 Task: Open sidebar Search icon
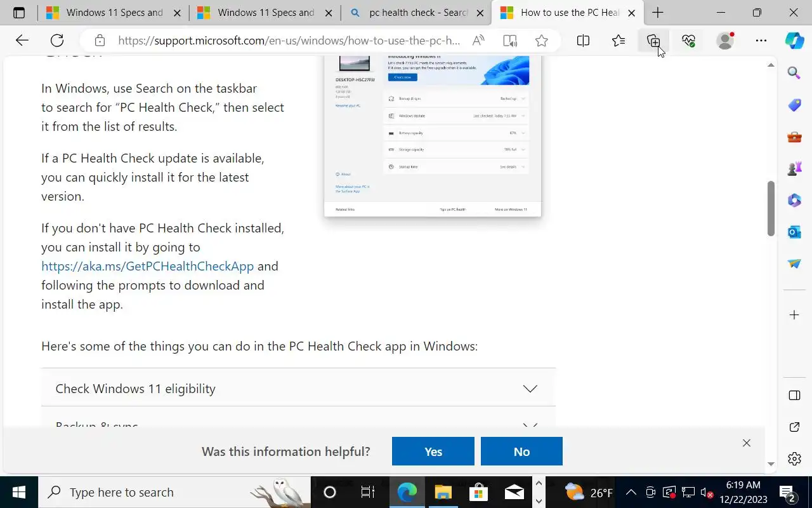click(794, 72)
